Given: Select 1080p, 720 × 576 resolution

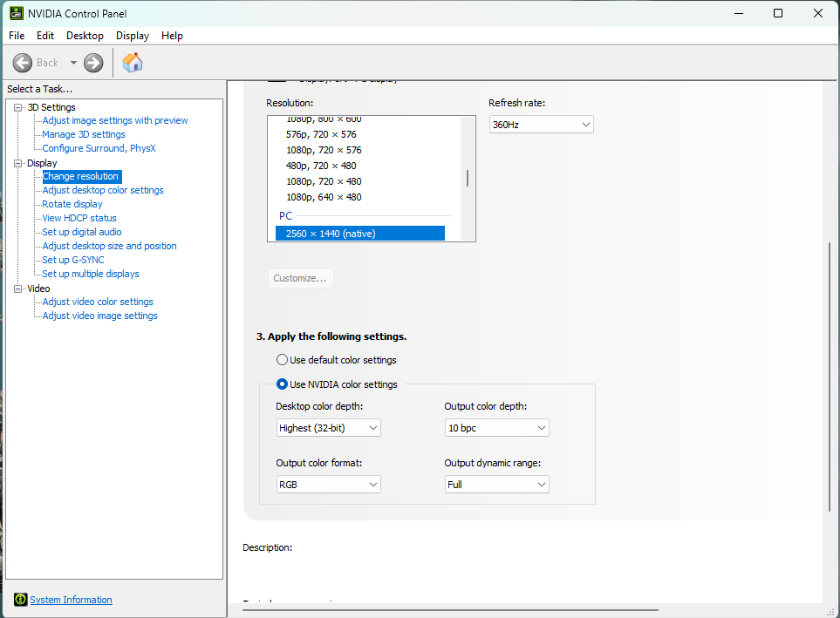Looking at the screenshot, I should tap(324, 150).
